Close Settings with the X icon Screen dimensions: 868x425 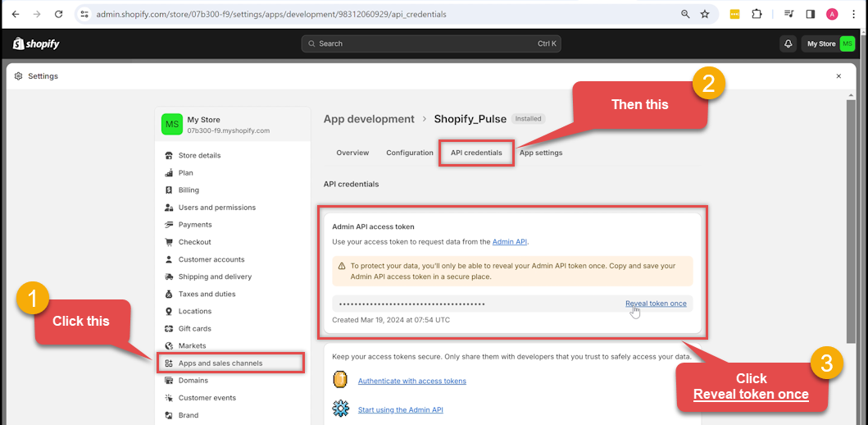pyautogui.click(x=838, y=76)
